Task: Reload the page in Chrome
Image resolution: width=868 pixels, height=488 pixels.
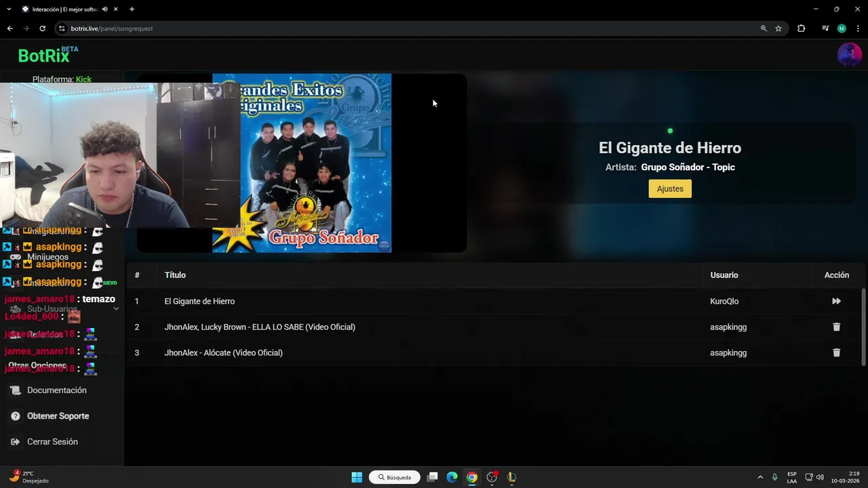Action: (42, 28)
